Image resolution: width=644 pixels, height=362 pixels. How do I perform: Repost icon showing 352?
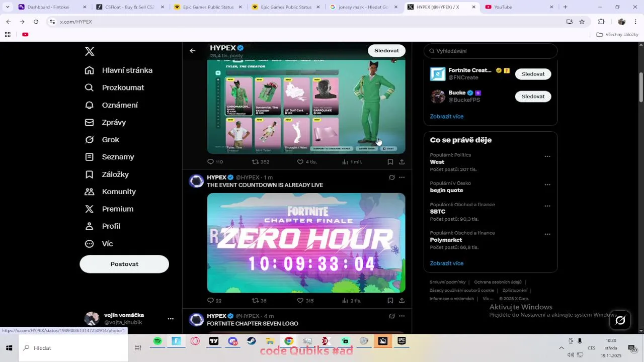coord(255,162)
